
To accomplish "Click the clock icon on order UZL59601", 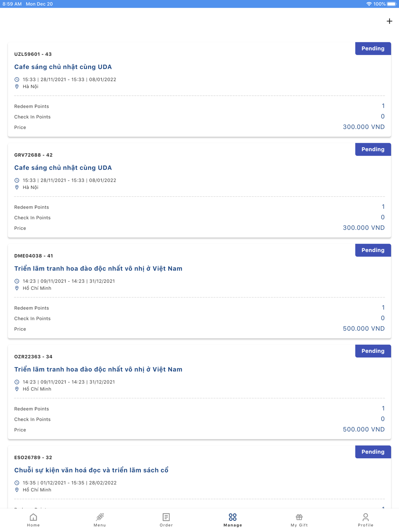I will point(17,80).
